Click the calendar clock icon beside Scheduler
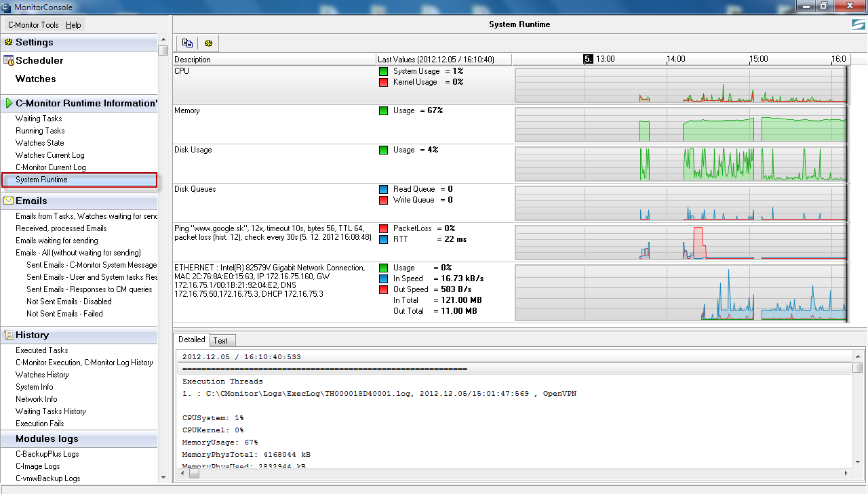 pyautogui.click(x=9, y=60)
